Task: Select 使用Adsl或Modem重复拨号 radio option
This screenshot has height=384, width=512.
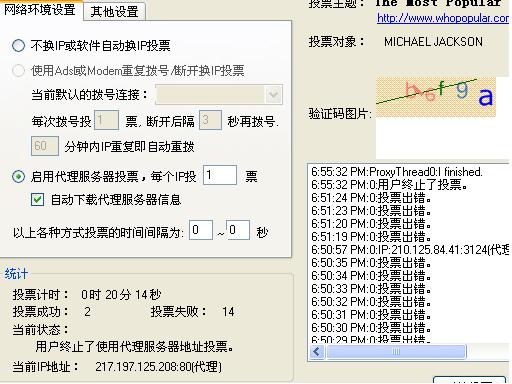Action: (18, 70)
